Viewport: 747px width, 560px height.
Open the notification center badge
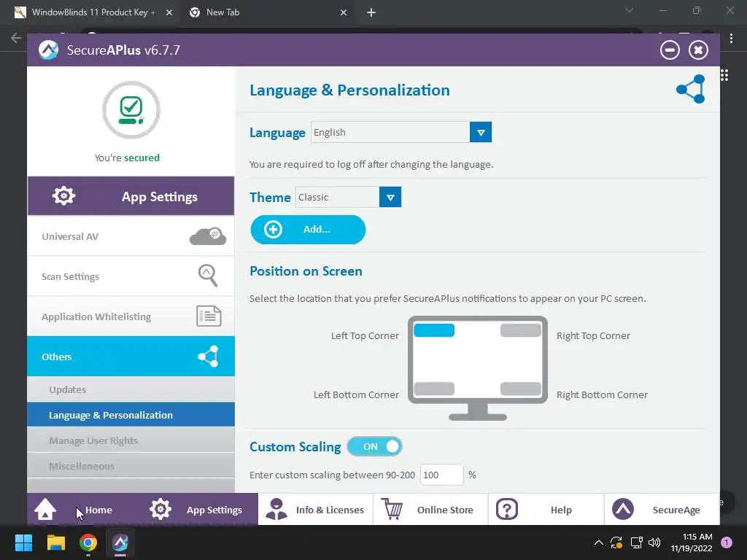coord(727,542)
